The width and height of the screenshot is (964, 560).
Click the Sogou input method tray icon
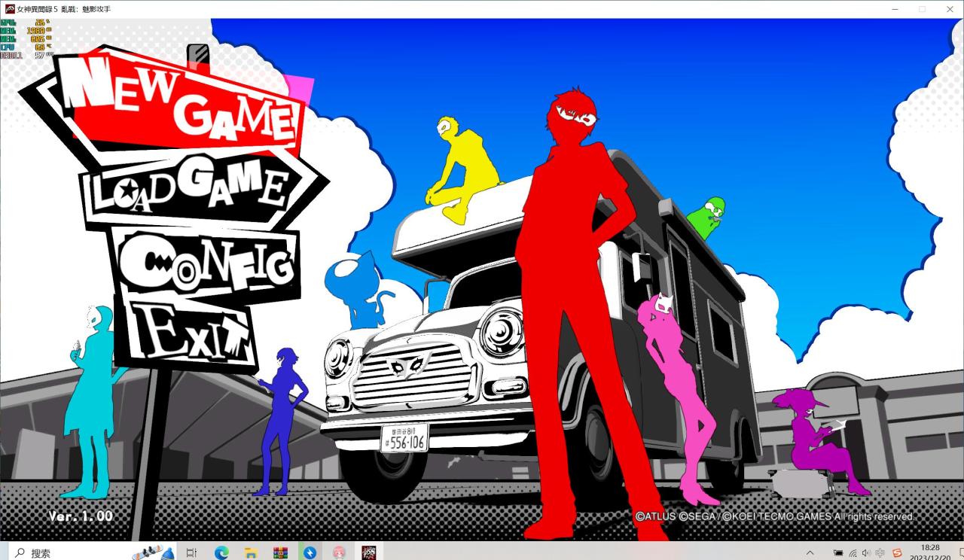coord(897,552)
